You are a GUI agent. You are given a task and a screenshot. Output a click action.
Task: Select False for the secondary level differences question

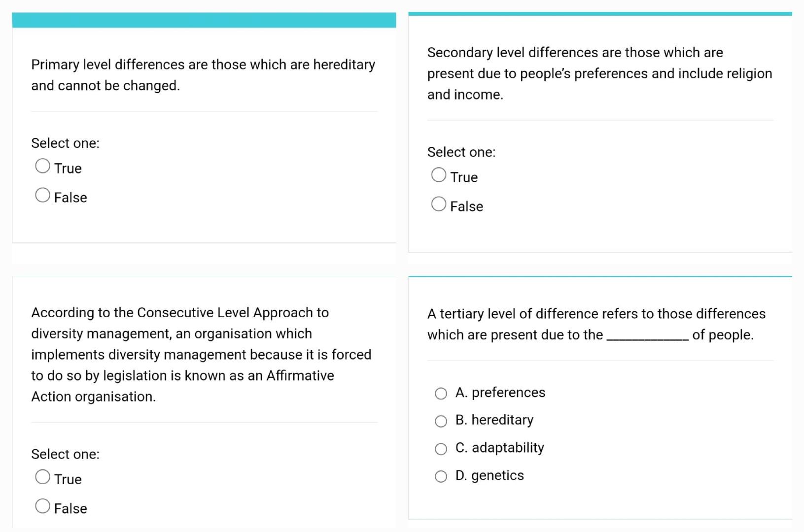click(x=438, y=203)
